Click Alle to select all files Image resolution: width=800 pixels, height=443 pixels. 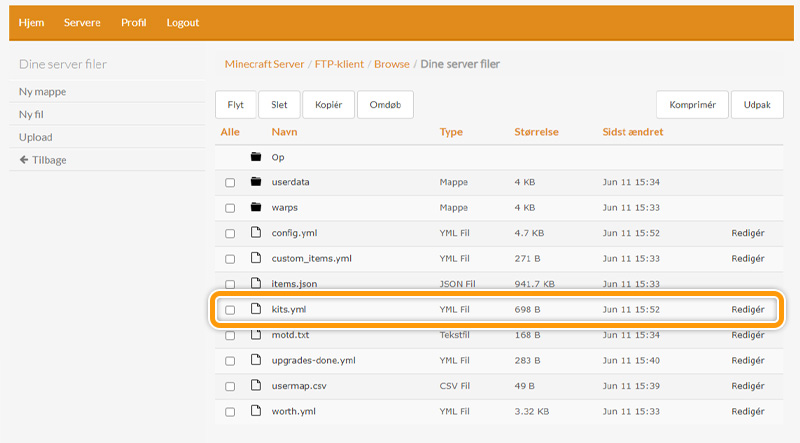(230, 132)
